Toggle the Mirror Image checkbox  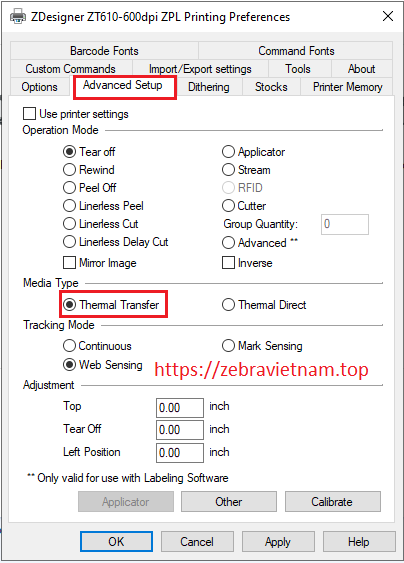(x=100, y=263)
